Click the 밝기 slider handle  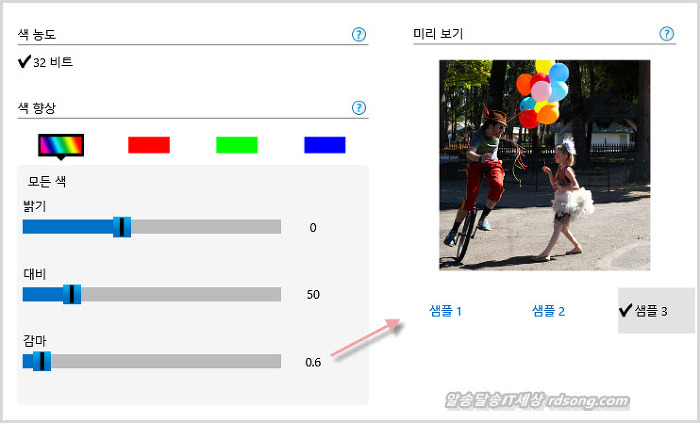122,227
